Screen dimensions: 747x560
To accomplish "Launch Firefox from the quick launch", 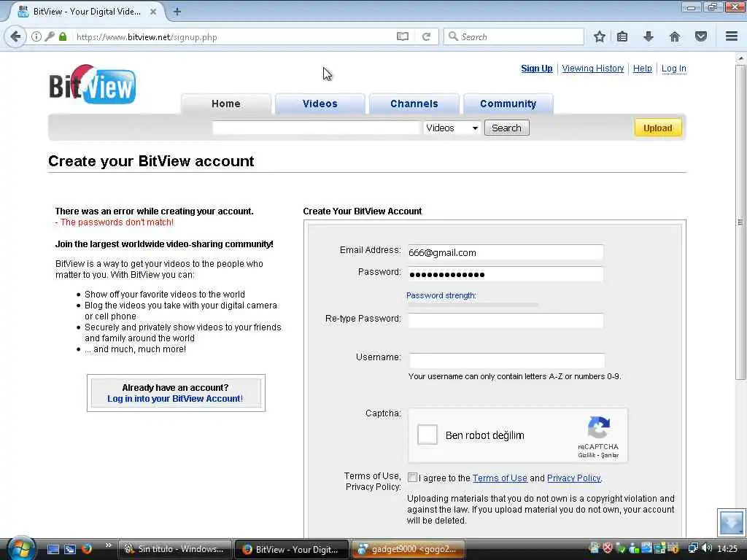I will 87,549.
